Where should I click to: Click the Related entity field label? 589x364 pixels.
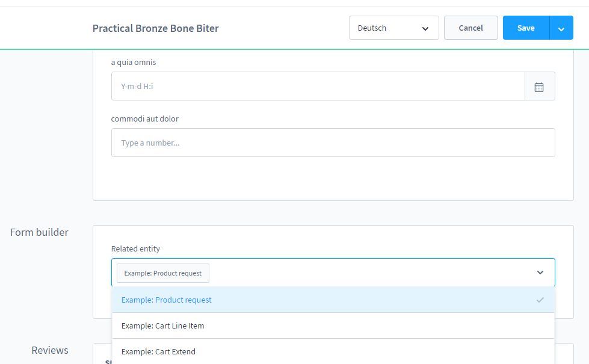[x=135, y=248]
